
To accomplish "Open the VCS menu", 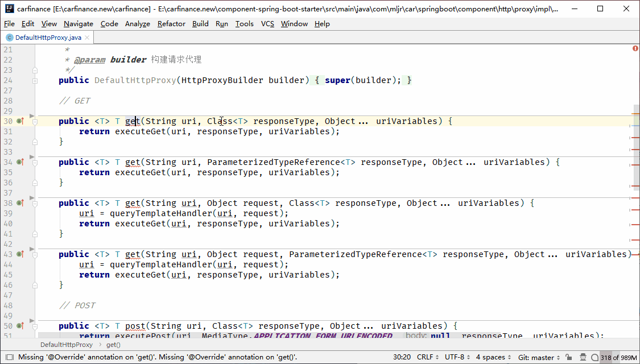I will (x=267, y=23).
